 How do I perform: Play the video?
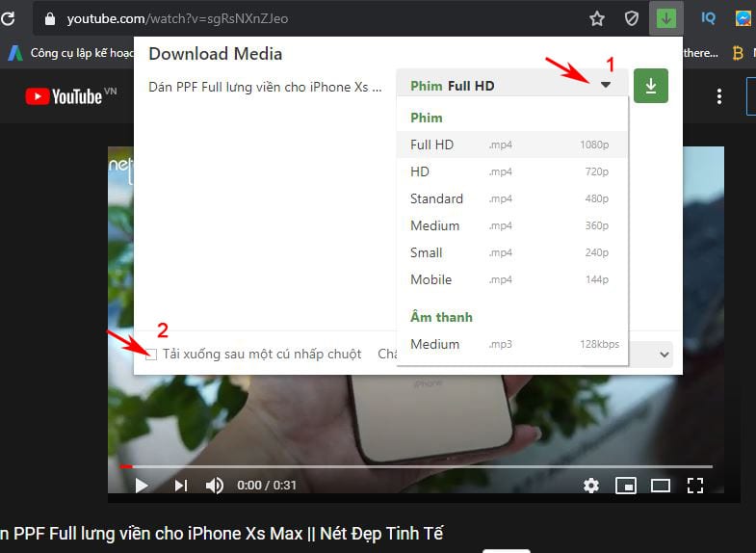[x=142, y=485]
